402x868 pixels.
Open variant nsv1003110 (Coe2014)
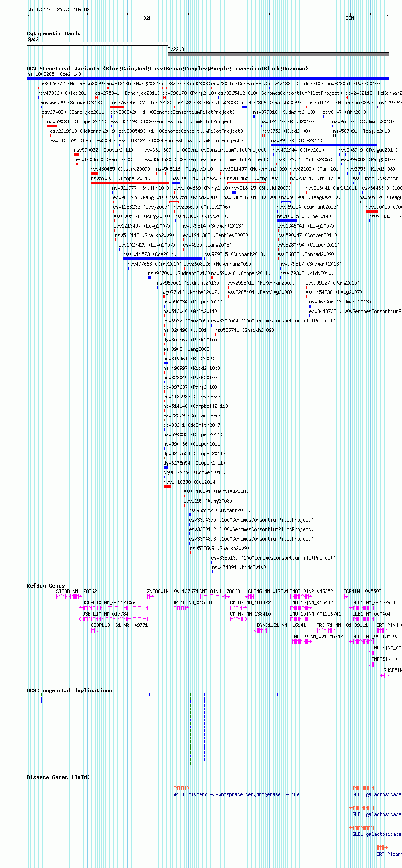point(199,178)
